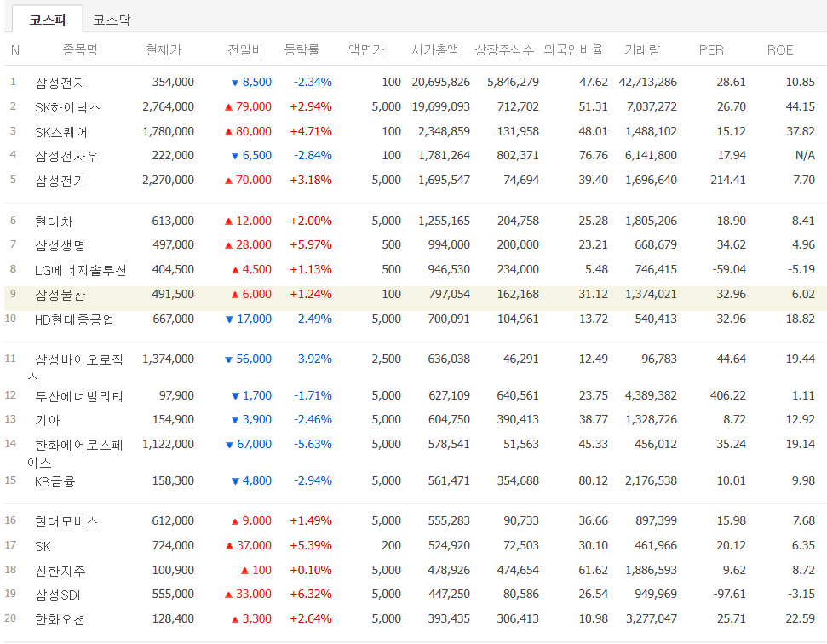The width and height of the screenshot is (827, 644).
Task: Click 신한지주 current price 100,900
Action: 173,570
